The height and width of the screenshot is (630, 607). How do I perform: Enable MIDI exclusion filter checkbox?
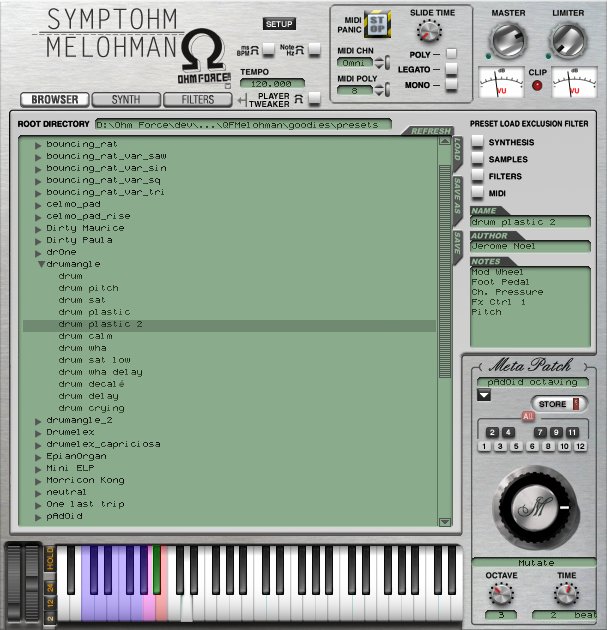(477, 192)
